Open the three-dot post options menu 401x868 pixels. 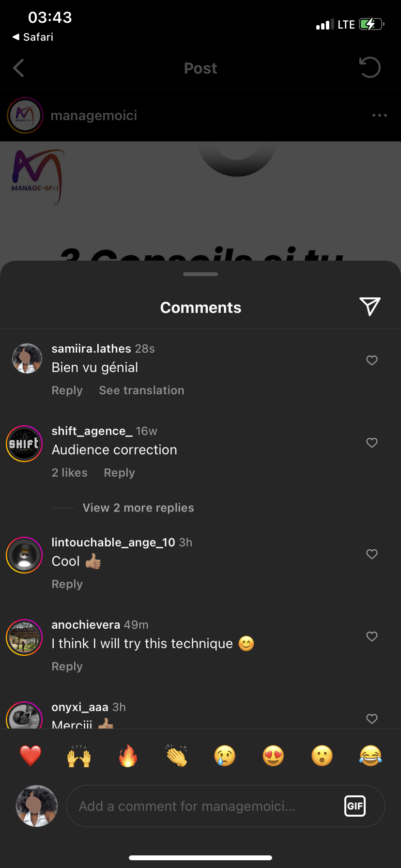pos(379,115)
